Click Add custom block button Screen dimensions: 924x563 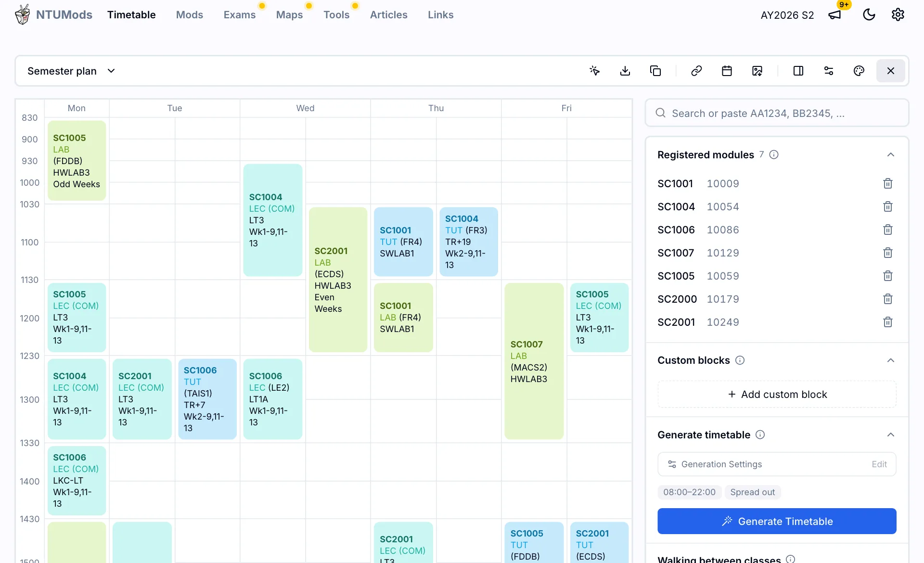tap(777, 395)
